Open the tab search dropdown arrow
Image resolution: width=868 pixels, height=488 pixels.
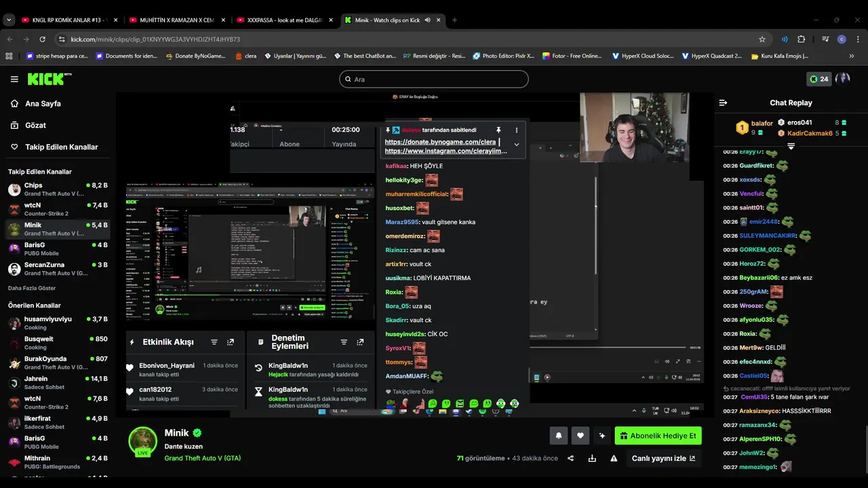point(9,20)
